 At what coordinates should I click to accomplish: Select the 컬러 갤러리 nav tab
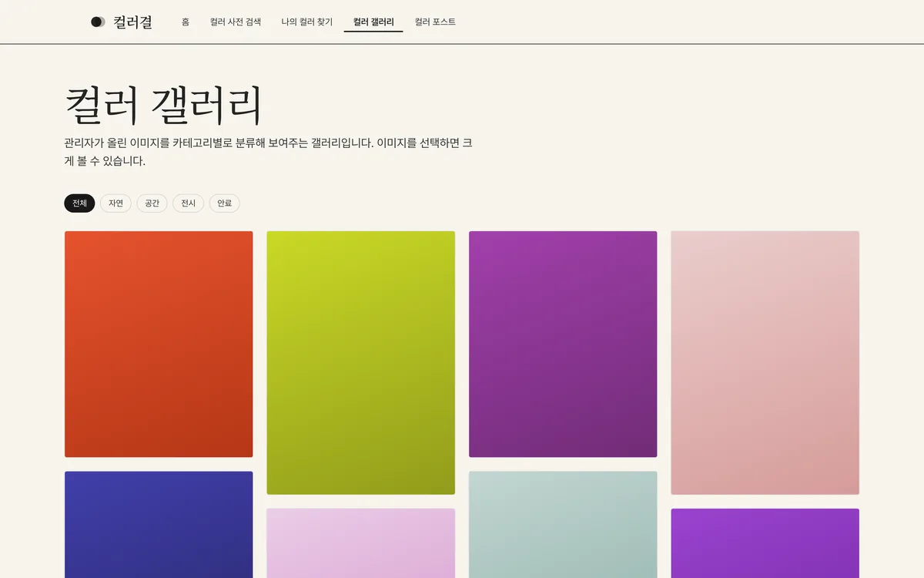pyautogui.click(x=373, y=22)
